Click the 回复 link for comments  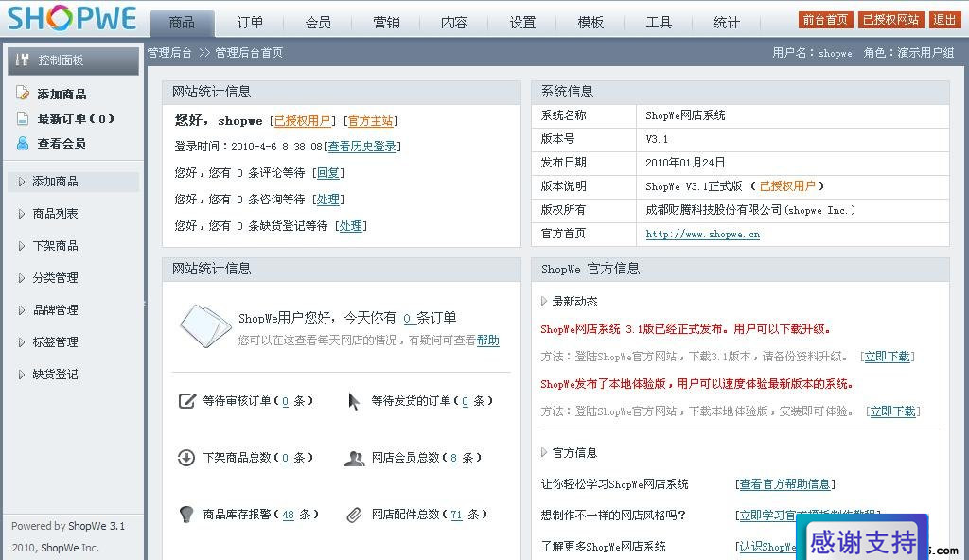(327, 173)
